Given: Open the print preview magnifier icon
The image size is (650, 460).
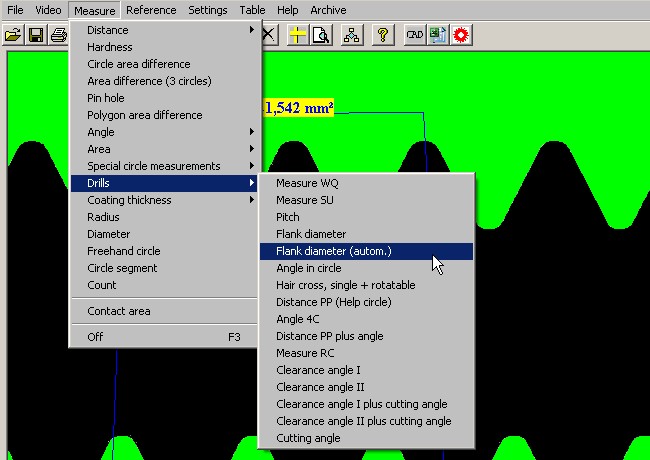Looking at the screenshot, I should [x=320, y=35].
